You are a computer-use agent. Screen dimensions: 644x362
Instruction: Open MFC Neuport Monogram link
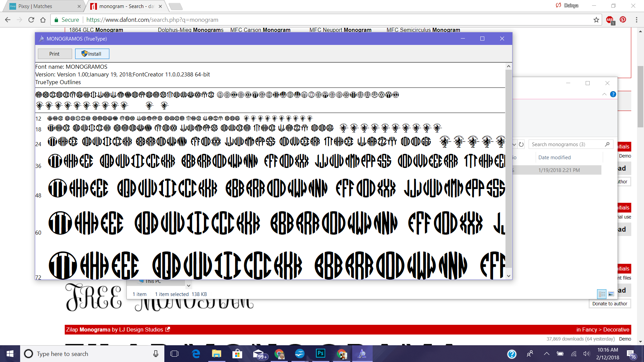tap(340, 30)
